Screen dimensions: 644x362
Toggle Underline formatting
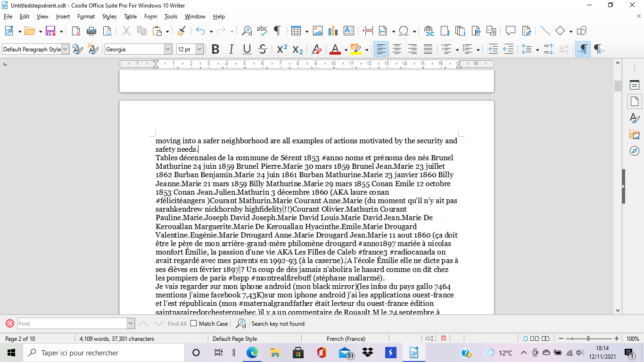[247, 49]
